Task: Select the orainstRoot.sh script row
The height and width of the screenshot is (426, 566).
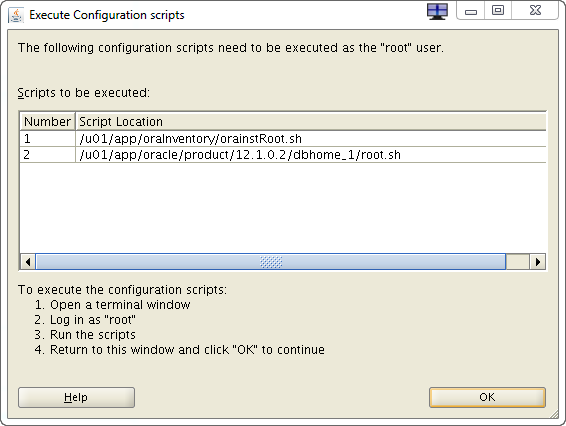Action: [x=283, y=139]
